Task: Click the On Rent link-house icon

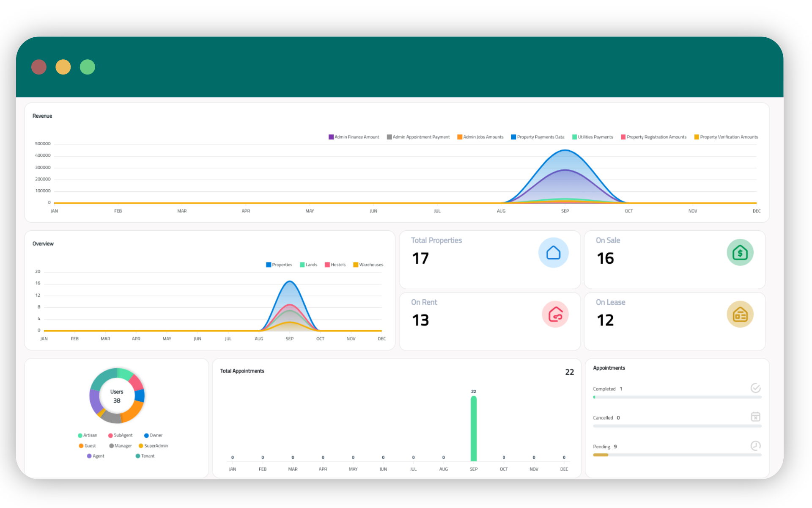Action: click(555, 315)
